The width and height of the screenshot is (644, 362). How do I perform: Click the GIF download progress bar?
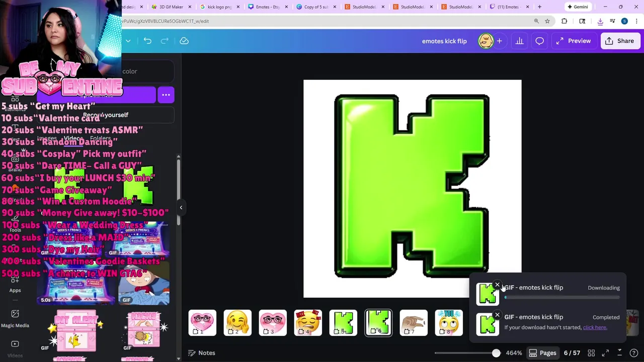[x=562, y=298]
